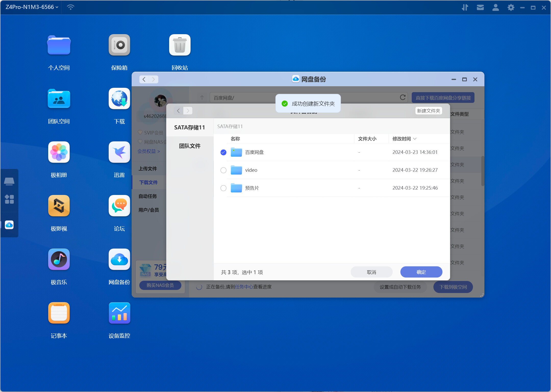Open the 论坛 forum app icon
This screenshot has height=392, width=551.
click(119, 206)
